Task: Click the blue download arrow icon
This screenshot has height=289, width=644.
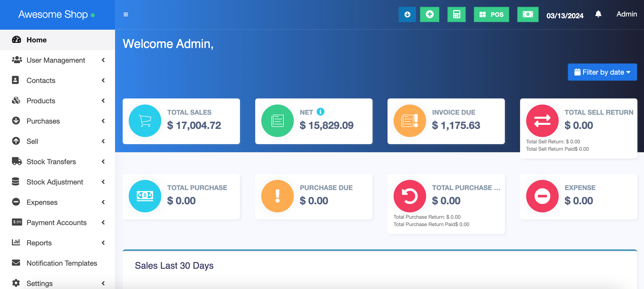Action: click(x=407, y=14)
